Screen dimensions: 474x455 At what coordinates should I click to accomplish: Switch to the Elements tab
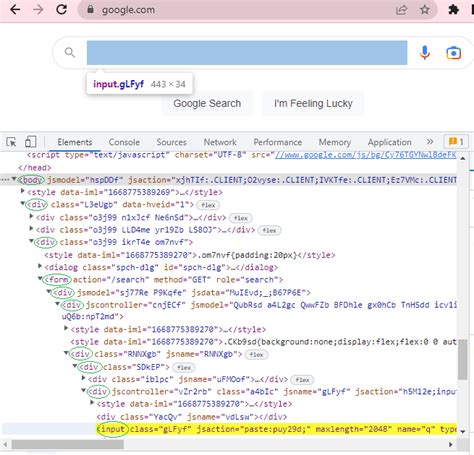point(75,142)
